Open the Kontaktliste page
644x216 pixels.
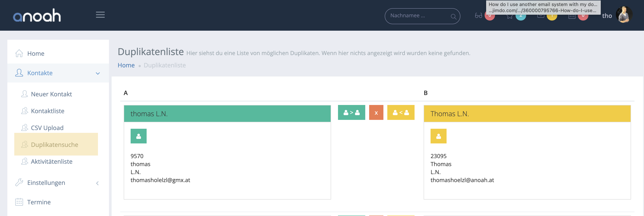click(x=48, y=111)
